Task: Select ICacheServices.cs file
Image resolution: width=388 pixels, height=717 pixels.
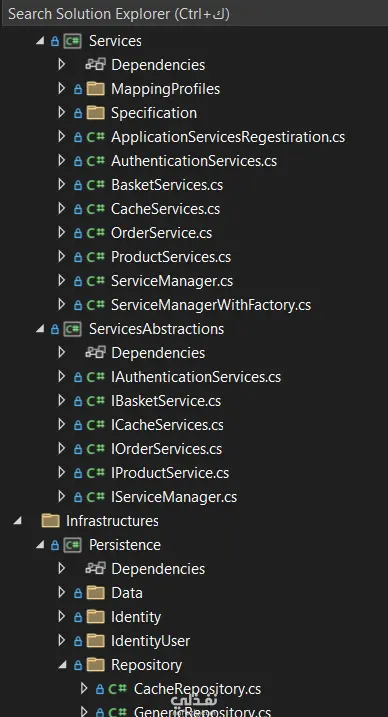Action: (x=167, y=425)
